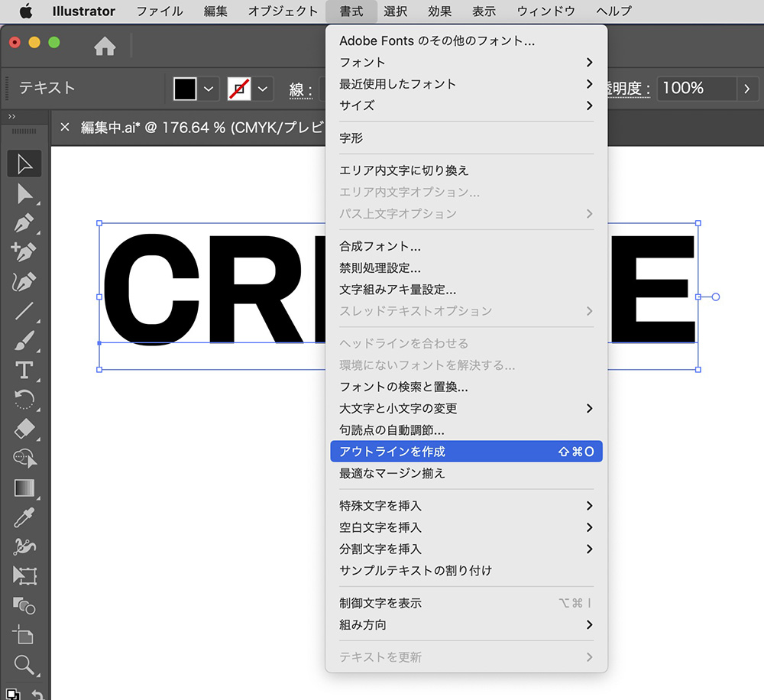The height and width of the screenshot is (700, 764).
Task: Choose Adobe Fonts のその他のフォント
Action: 466,41
